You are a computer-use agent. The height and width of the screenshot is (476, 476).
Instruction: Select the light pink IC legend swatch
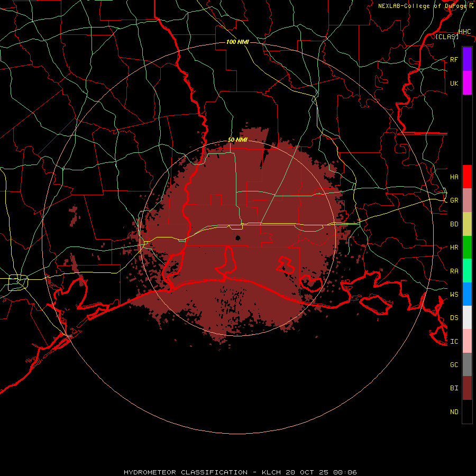[x=467, y=341]
